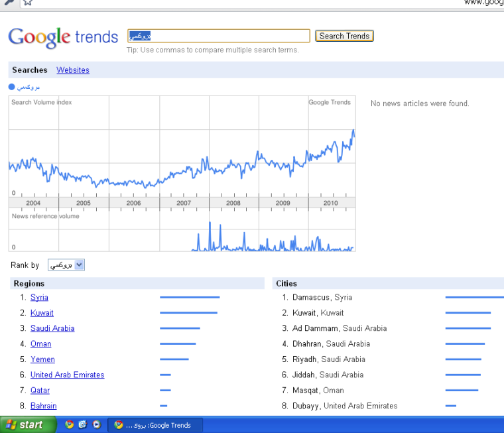
Task: Open the Chrome wrench menu icon
Action: pos(9,3)
